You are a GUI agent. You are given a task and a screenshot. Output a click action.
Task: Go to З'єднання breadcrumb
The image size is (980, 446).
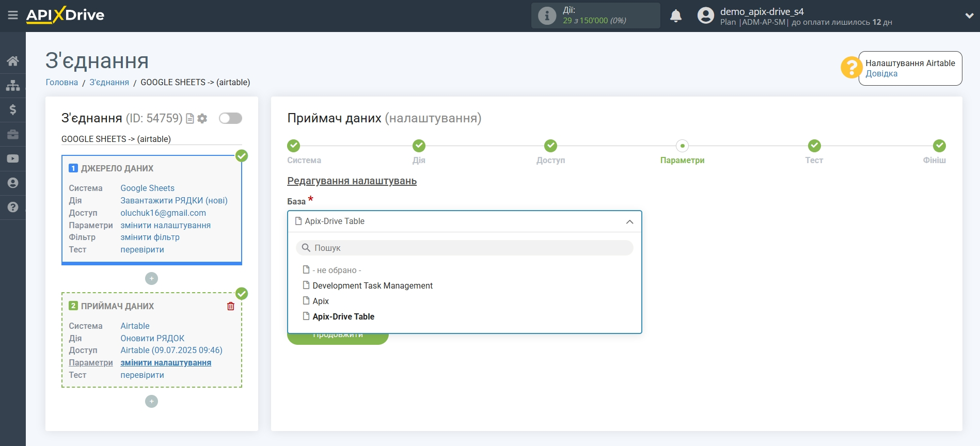(x=109, y=82)
